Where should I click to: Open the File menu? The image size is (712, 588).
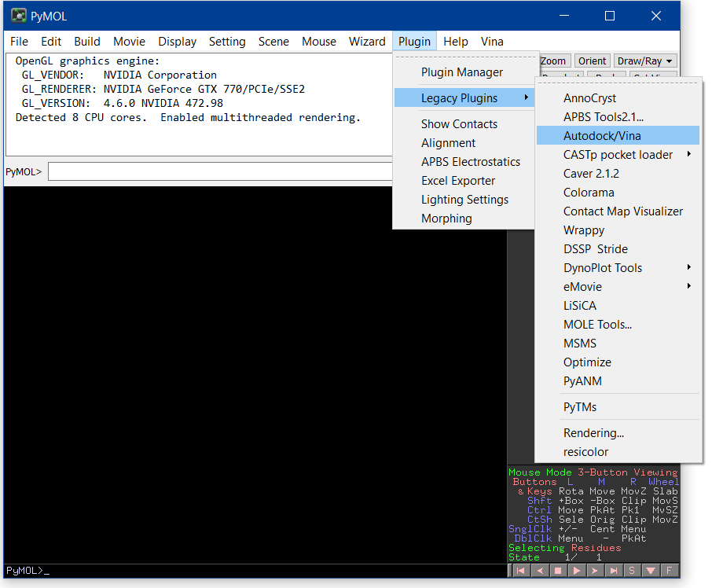tap(19, 42)
